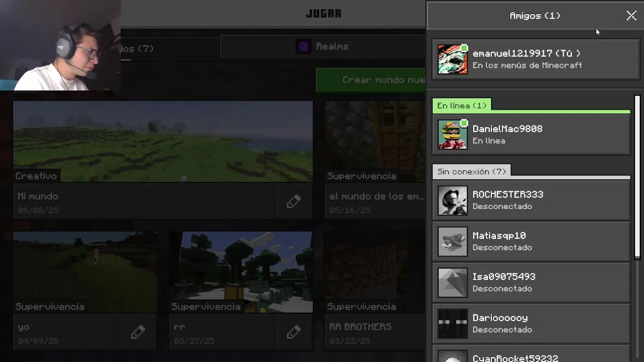644x362 pixels.
Task: Click the 'Mi mundo' world name
Action: coord(38,197)
